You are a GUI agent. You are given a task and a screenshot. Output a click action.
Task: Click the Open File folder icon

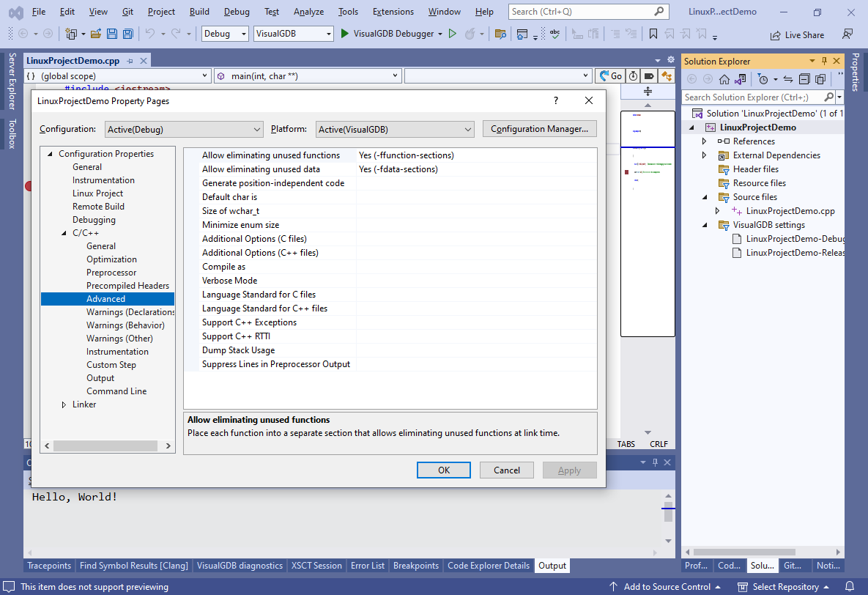(96, 34)
